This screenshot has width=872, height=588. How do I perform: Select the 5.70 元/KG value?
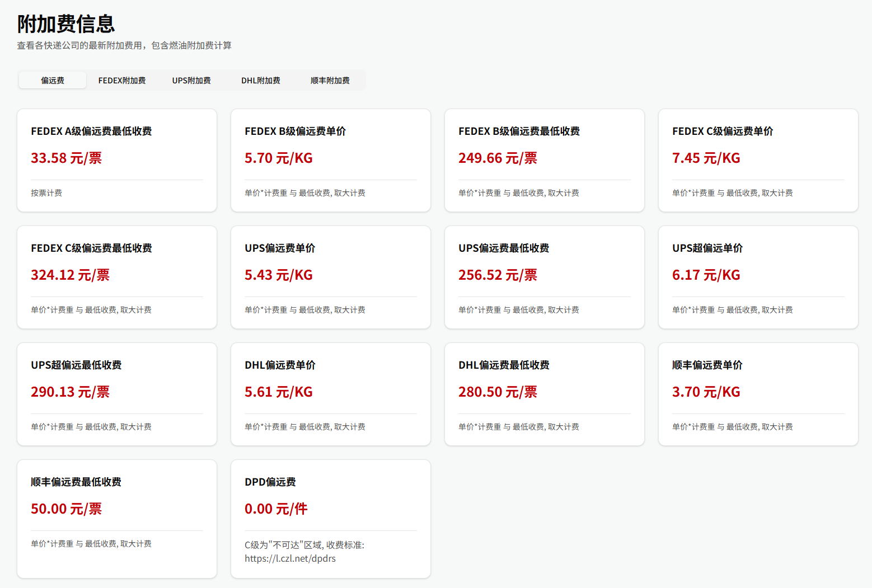[x=279, y=158]
